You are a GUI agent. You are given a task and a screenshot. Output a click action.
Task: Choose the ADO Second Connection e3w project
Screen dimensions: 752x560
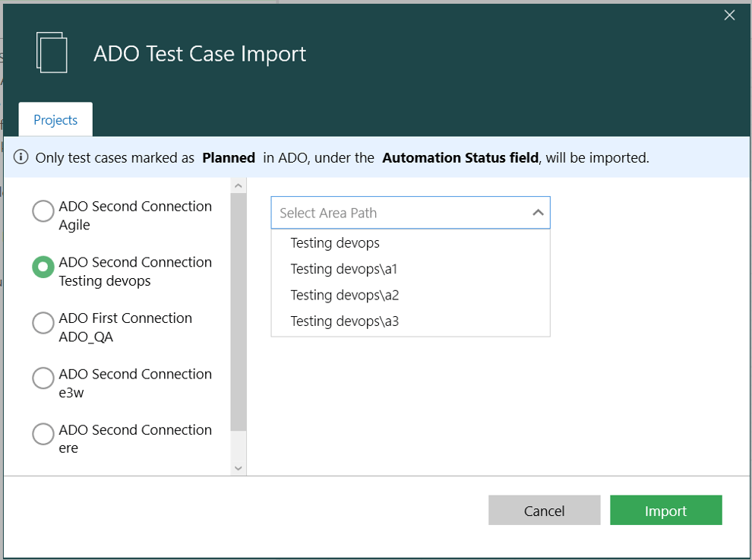[43, 378]
